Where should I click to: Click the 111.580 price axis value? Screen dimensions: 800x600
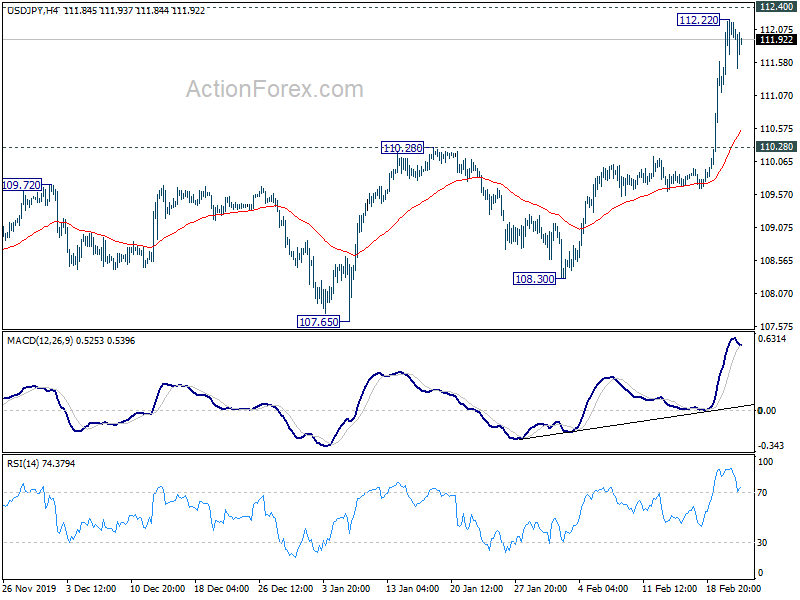coord(776,63)
